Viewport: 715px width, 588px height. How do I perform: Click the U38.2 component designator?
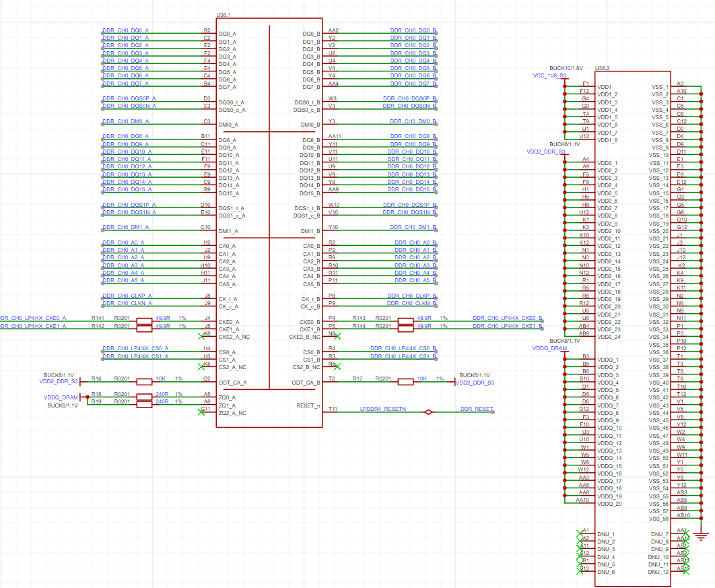[x=603, y=68]
